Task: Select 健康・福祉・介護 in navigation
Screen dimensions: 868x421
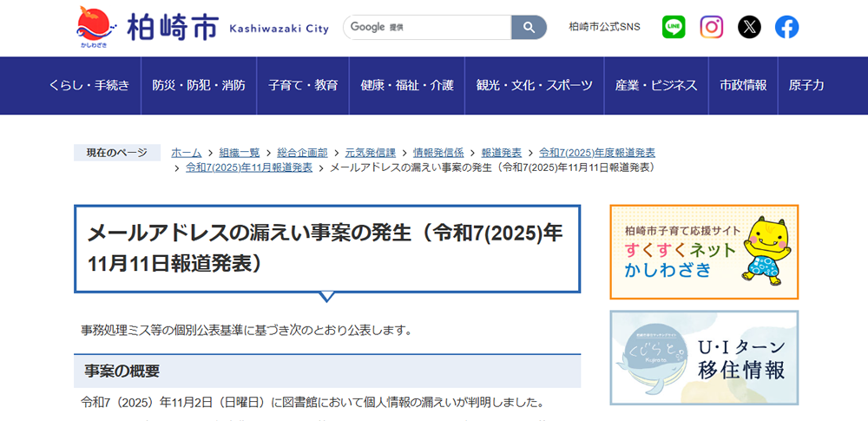Action: [407, 85]
